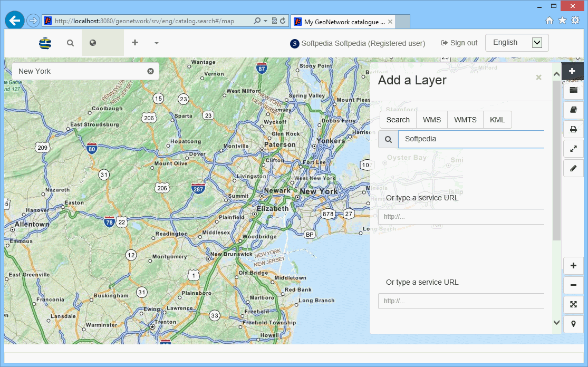Image resolution: width=588 pixels, height=367 pixels.
Task: Zoom in the map with plus button
Action: 573,266
